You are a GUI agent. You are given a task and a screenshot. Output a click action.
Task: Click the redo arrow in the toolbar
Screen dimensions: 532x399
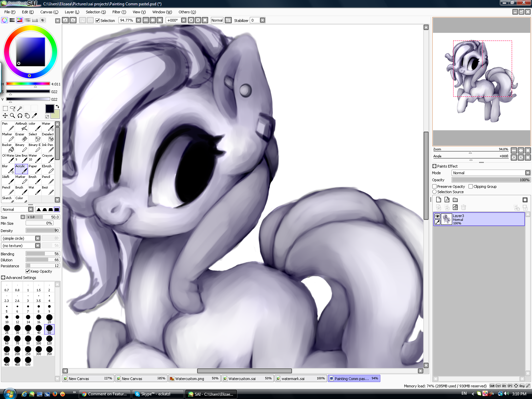click(73, 20)
